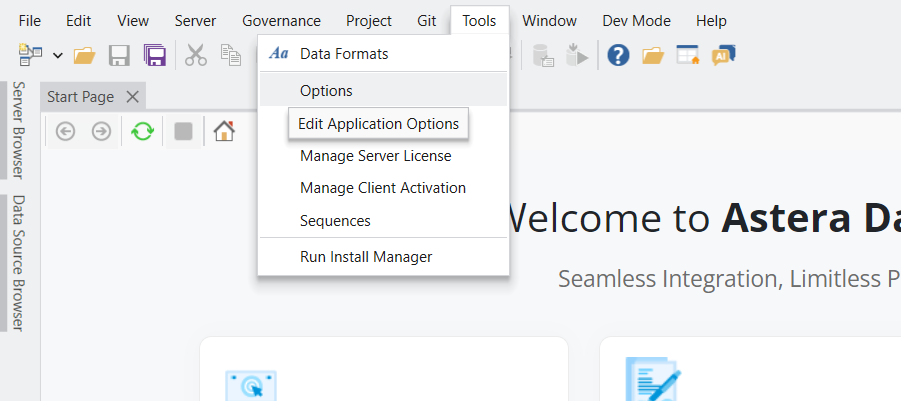Select Data Formats from Tools menu
This screenshot has height=401, width=901.
coord(344,54)
